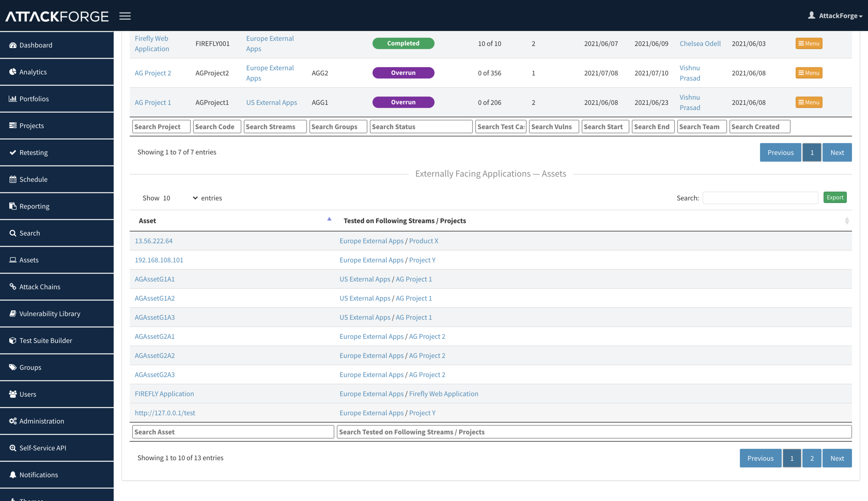The image size is (868, 501).
Task: Sort the table by Asset column arrow
Action: pyautogui.click(x=329, y=219)
